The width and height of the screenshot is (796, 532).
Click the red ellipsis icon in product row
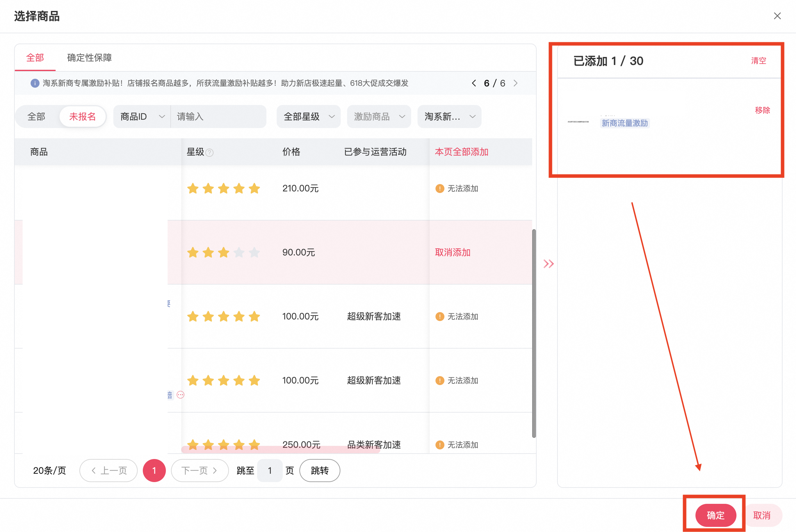[x=181, y=395]
